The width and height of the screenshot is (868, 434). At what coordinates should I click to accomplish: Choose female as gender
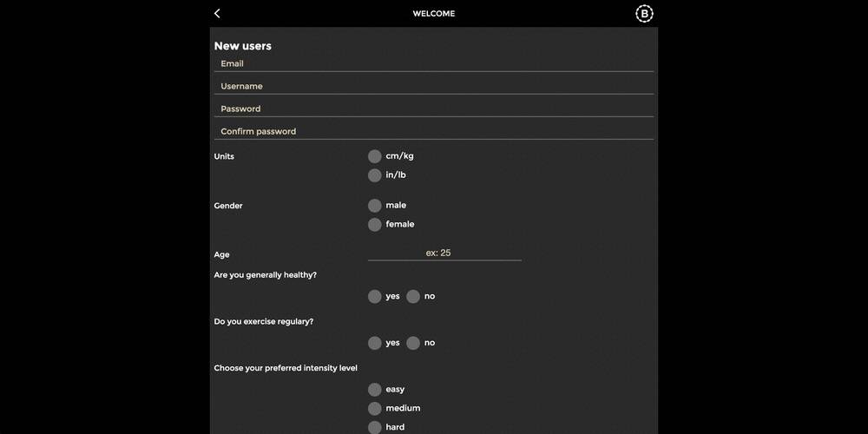(375, 224)
